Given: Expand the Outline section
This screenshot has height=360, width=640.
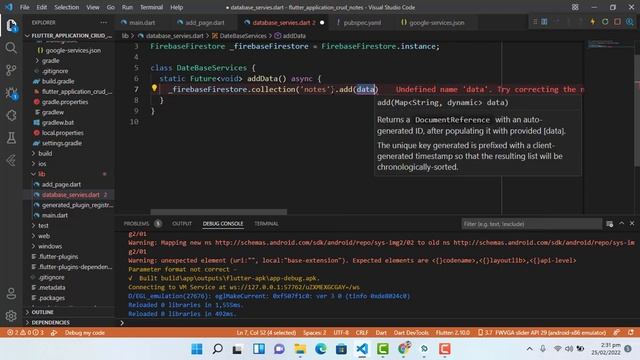Looking at the screenshot, I should coord(69,312).
